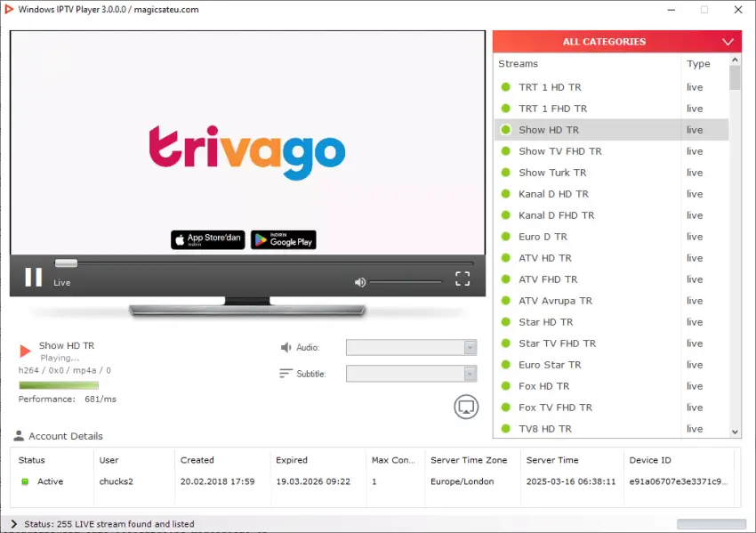Click green status dot of Euro D TR
This screenshot has width=756, height=533.
506,237
